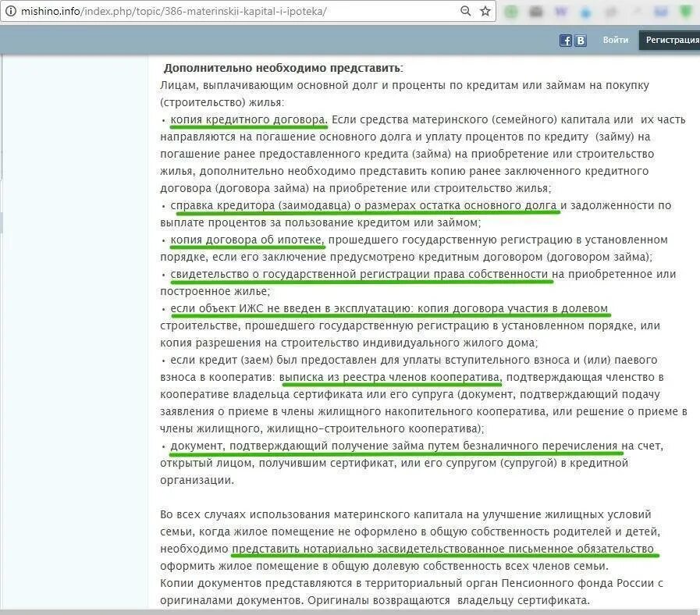Click "свидетельство о государственной регистрации права собственности"
Screen dimensions: 700x615
coord(359,274)
